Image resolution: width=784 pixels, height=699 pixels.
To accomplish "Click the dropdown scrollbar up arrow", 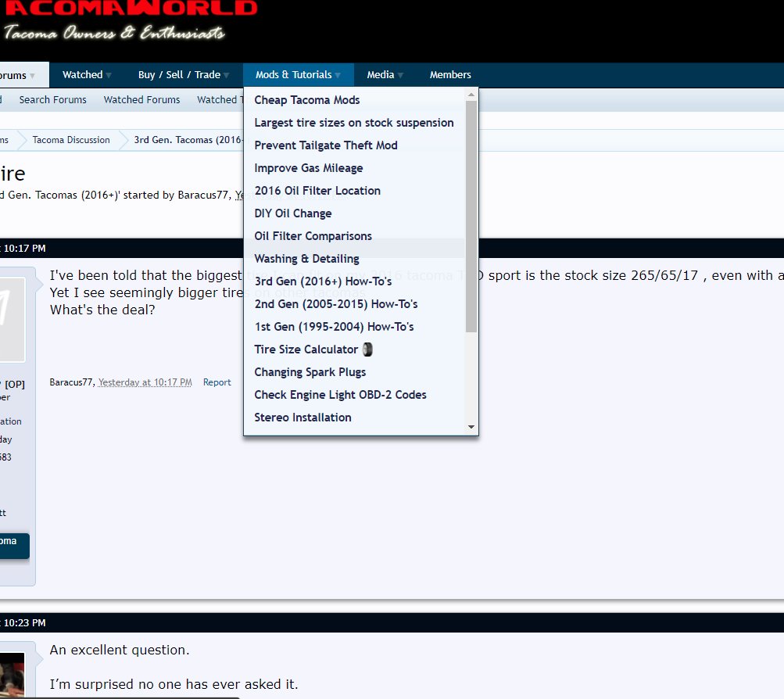I will [471, 95].
